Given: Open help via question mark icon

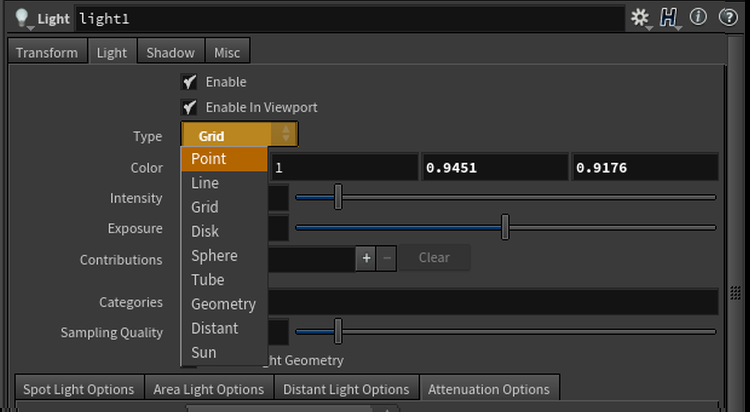Looking at the screenshot, I should (x=727, y=18).
